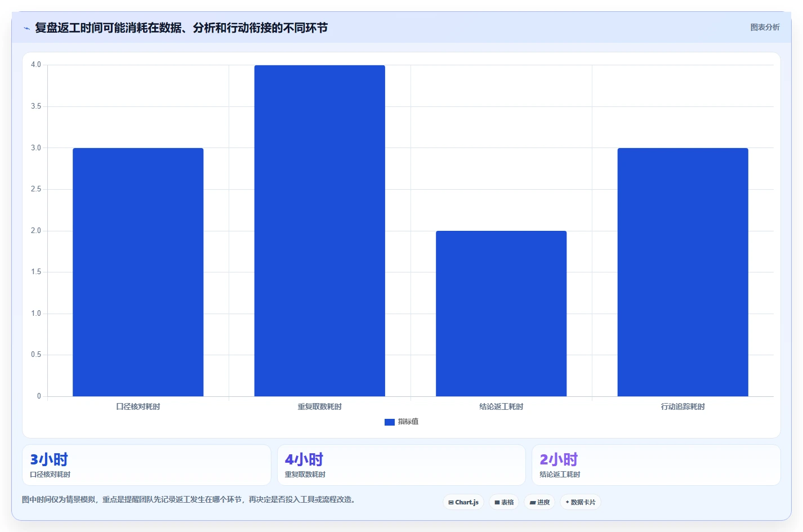Toggle the 指标值 legend entry
Screen dimensions: 803x532
pyautogui.click(x=401, y=422)
